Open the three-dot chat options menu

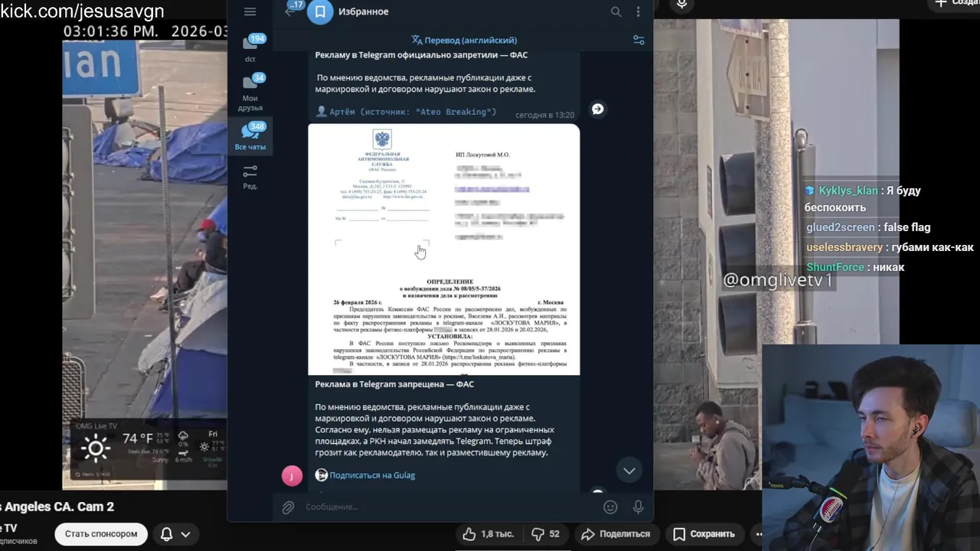pos(638,11)
